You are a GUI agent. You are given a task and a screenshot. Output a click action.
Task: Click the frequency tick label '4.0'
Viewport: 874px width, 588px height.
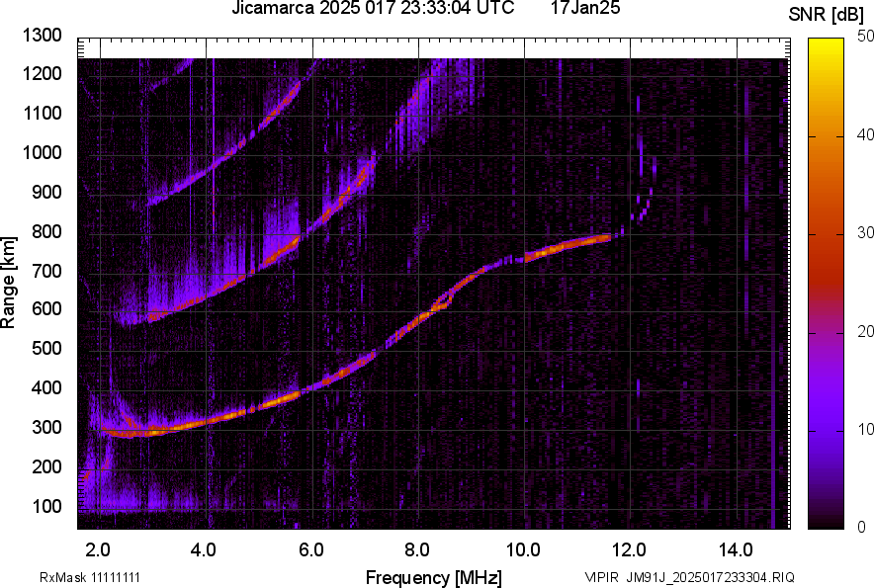[x=203, y=550]
